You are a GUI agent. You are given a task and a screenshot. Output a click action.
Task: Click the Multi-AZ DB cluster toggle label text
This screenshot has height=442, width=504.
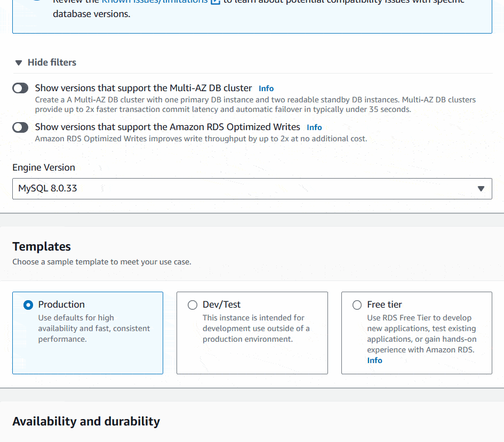point(143,88)
